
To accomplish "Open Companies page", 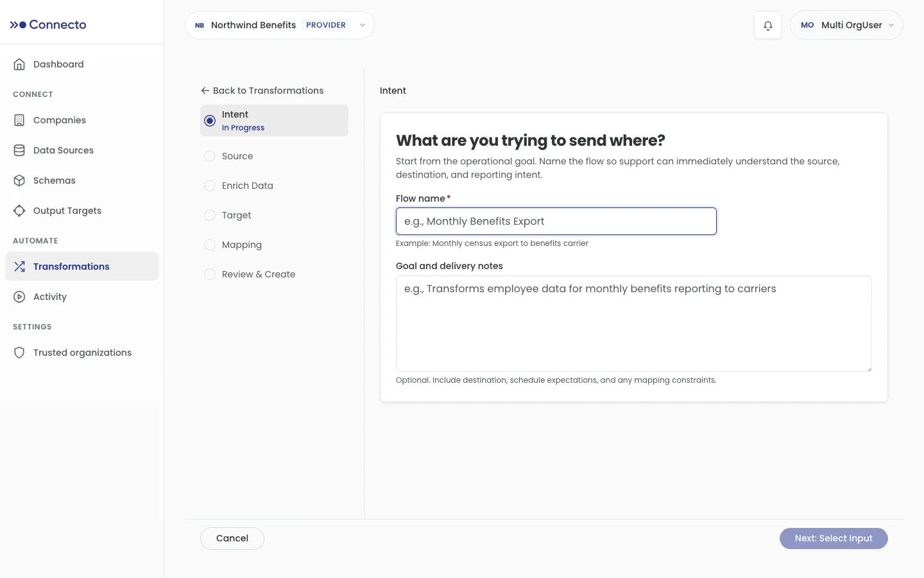I will pos(81,120).
